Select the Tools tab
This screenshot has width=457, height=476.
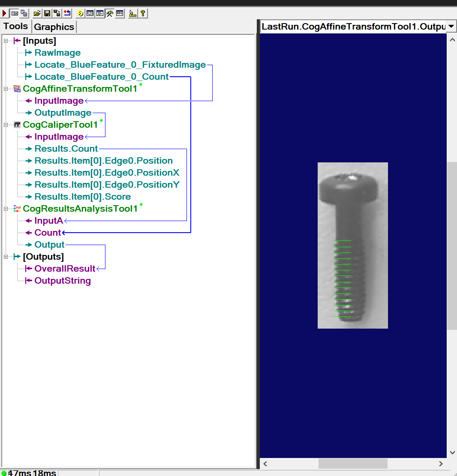point(16,26)
